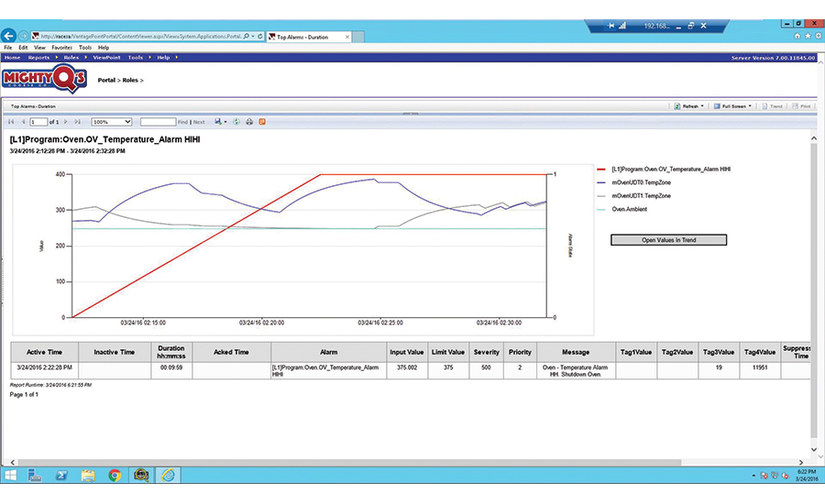Open the ViewPoint menu
Image resolution: width=825 pixels, height=504 pixels.
(107, 57)
